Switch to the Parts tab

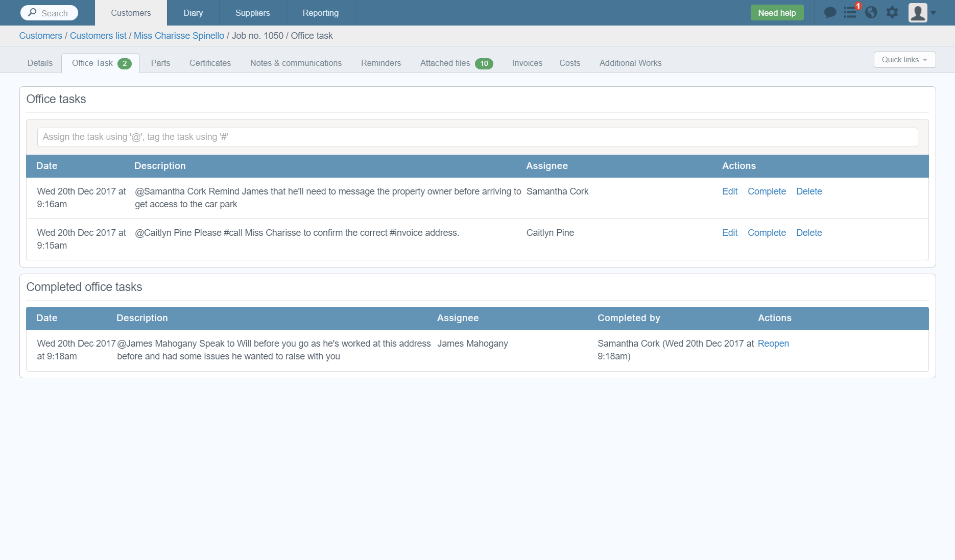click(160, 63)
